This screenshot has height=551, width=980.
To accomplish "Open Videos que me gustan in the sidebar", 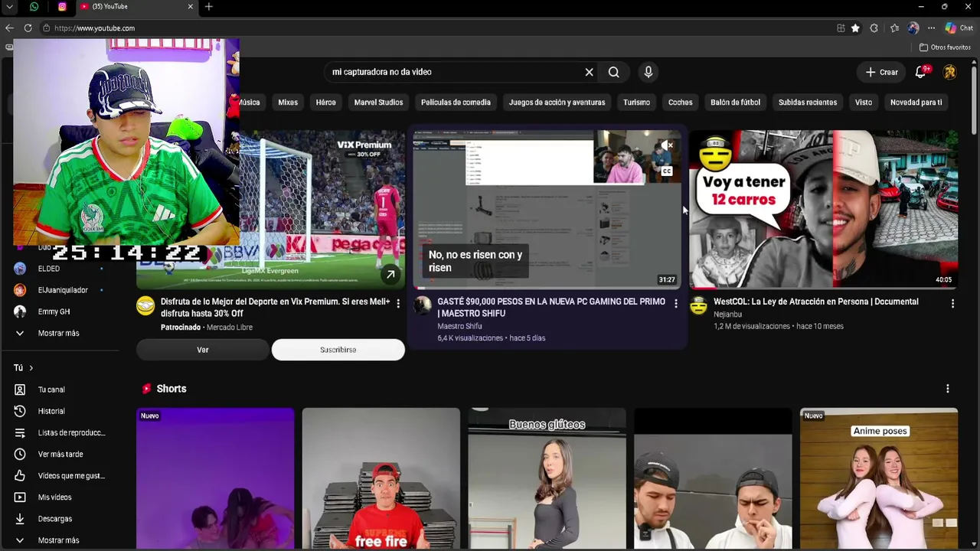I will pos(60,475).
